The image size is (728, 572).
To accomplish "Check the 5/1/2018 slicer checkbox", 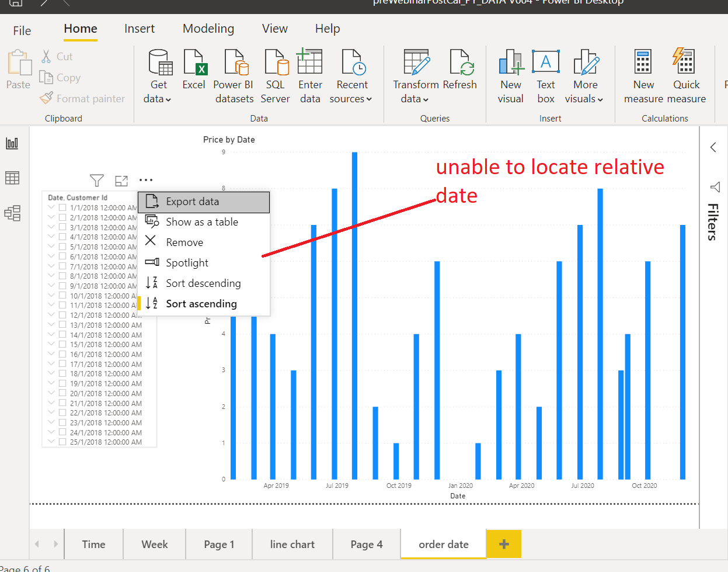I will pos(62,247).
